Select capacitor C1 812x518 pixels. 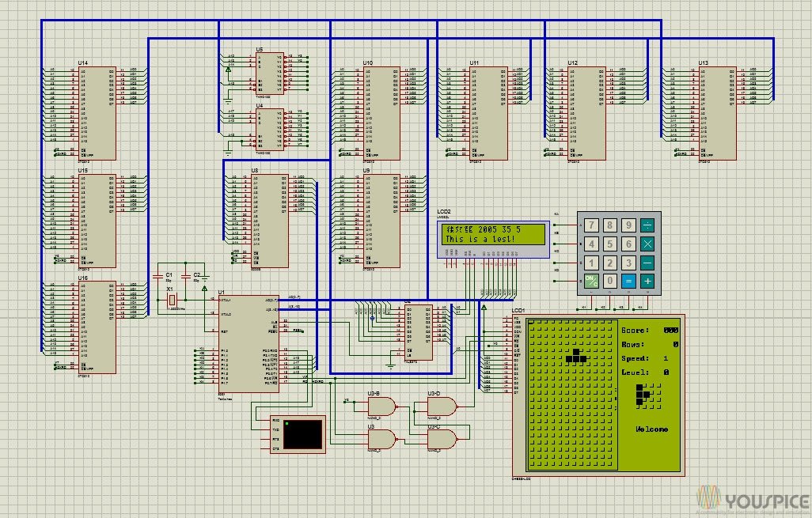(168, 276)
